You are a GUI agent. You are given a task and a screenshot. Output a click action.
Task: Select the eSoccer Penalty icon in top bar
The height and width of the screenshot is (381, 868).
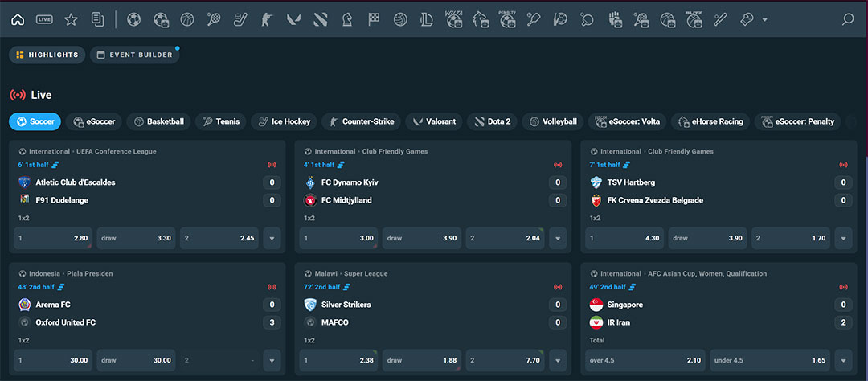click(x=507, y=20)
